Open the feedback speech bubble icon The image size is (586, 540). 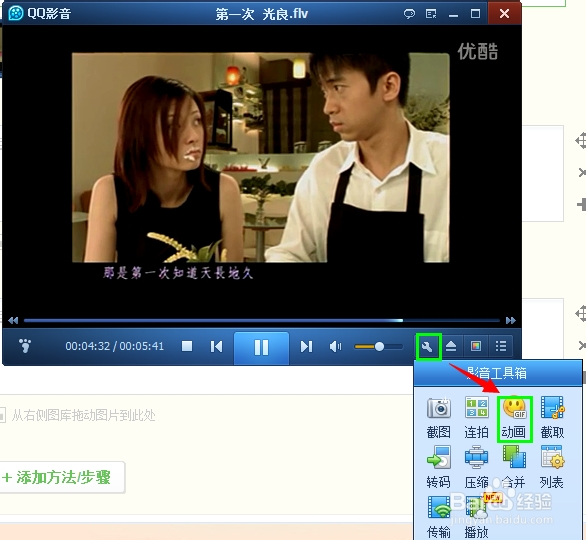point(409,14)
